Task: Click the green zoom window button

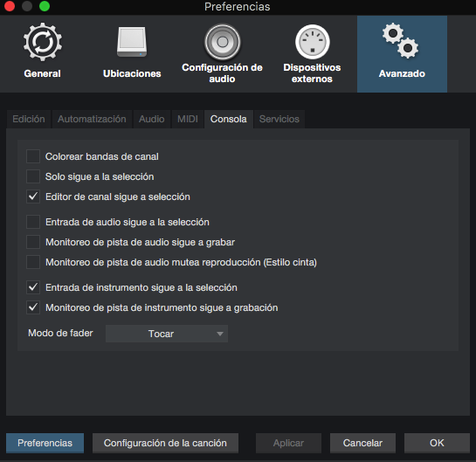Action: pos(45,6)
